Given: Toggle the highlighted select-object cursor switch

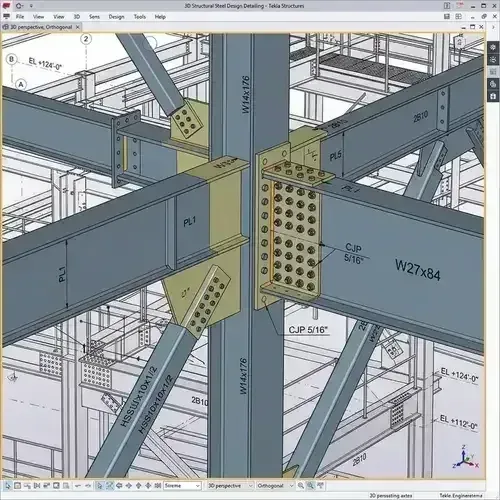Looking at the screenshot, I should pyautogui.click(x=99, y=486).
